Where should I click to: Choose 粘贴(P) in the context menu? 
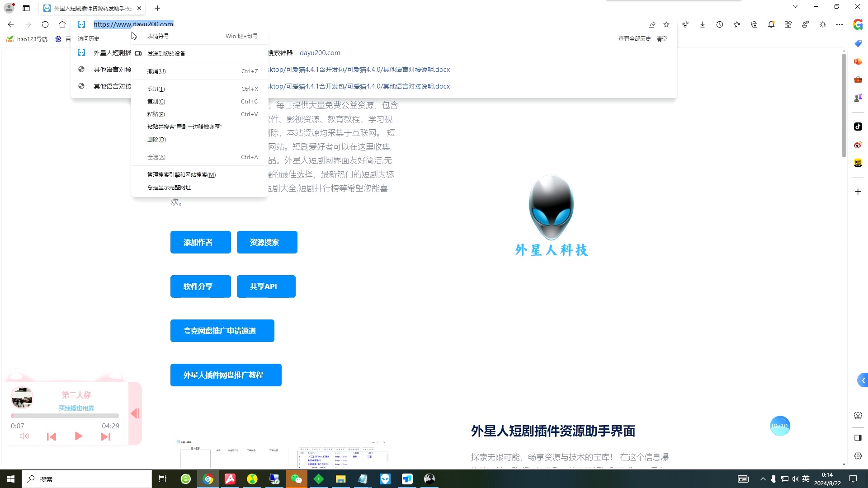click(156, 114)
